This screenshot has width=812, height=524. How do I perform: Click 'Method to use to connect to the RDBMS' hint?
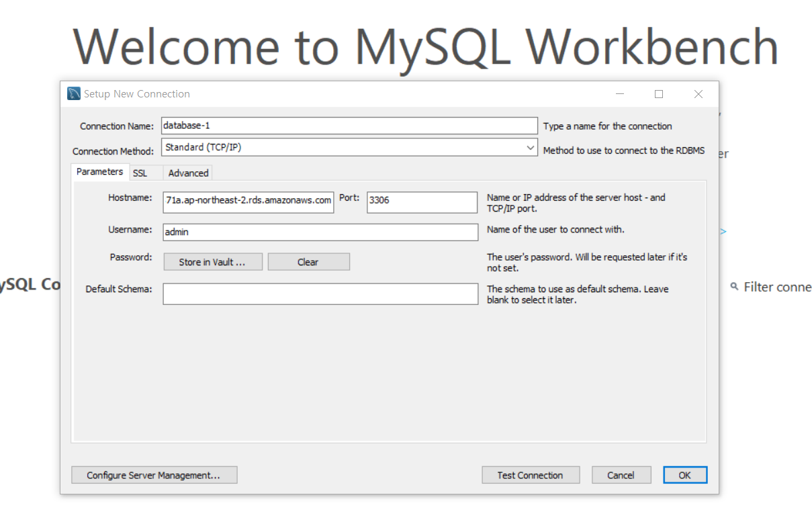pos(624,150)
